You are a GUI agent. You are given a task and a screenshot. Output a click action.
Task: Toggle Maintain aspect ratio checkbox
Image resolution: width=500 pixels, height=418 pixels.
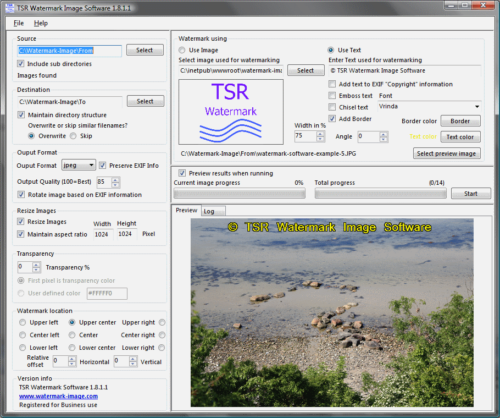[x=21, y=234]
